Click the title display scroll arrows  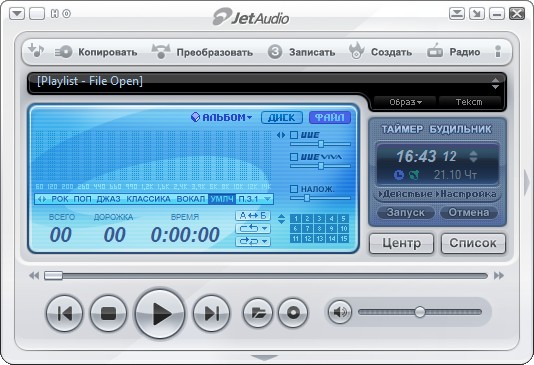(496, 83)
